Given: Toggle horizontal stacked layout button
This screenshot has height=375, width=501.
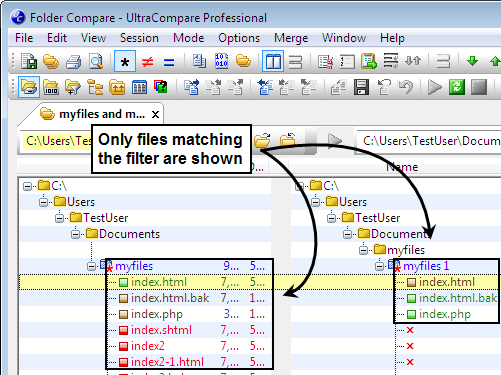Looking at the screenshot, I should [x=295, y=62].
